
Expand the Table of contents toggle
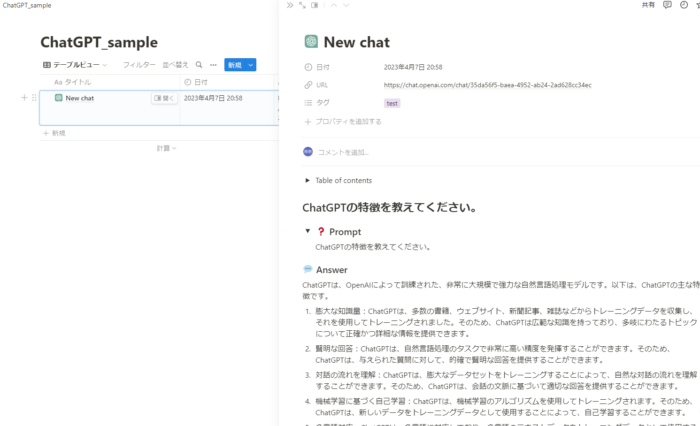click(x=308, y=180)
